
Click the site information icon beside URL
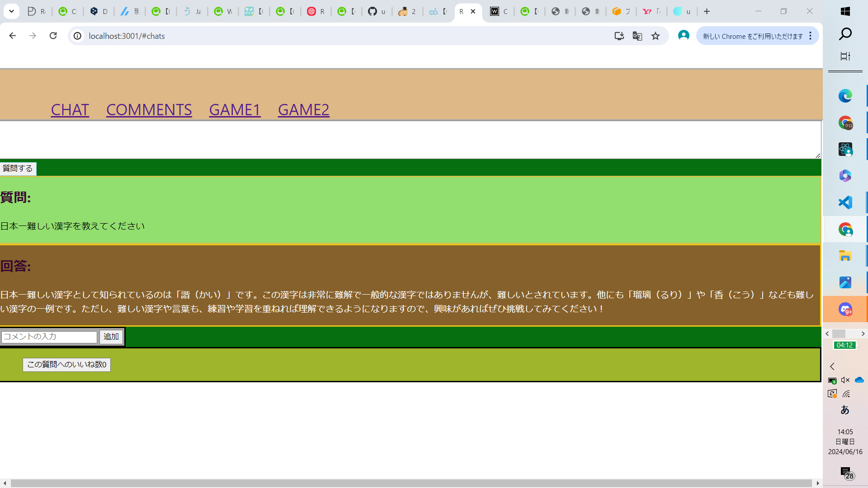click(x=78, y=36)
